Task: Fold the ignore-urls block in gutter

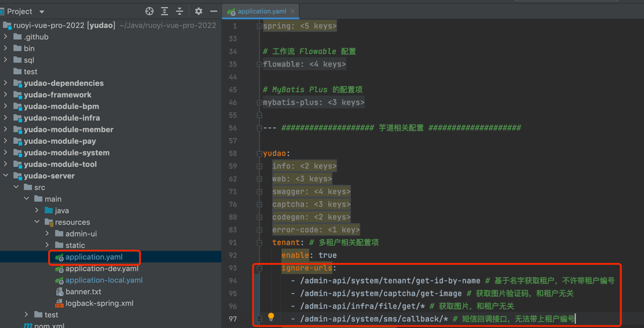Action: click(259, 268)
